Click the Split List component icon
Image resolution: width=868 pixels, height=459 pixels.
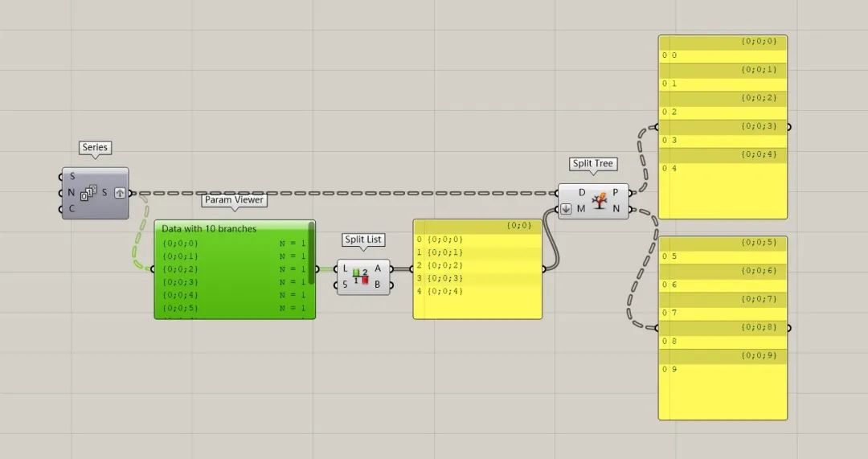[x=361, y=277]
